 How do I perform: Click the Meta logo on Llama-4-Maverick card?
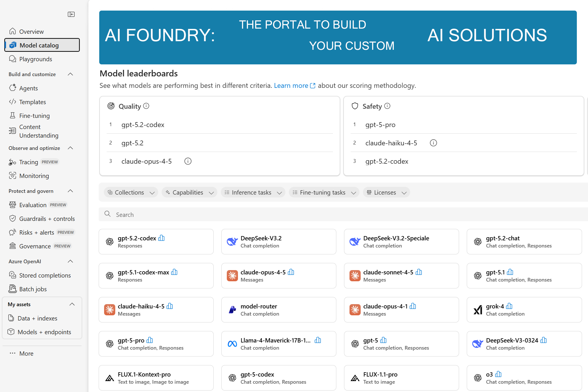point(232,344)
